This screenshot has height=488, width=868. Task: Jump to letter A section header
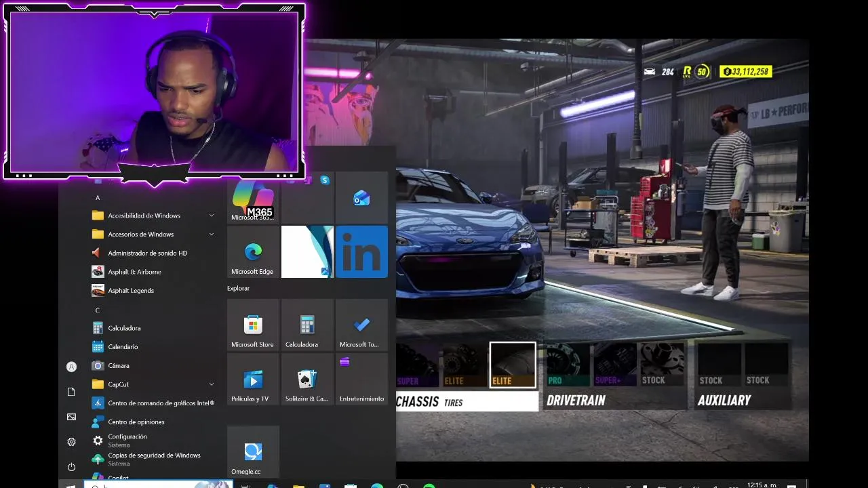(x=98, y=198)
